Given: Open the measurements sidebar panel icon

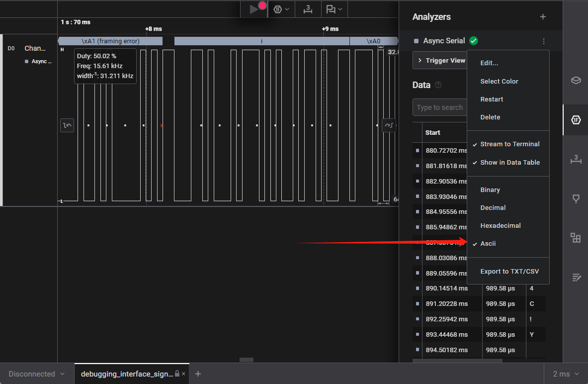Looking at the screenshot, I should (576, 159).
